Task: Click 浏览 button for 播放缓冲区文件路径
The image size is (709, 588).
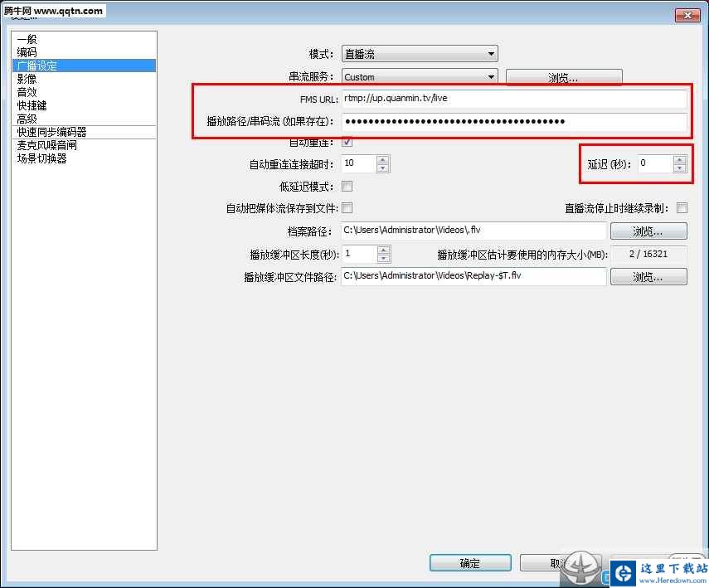Action: coord(648,277)
